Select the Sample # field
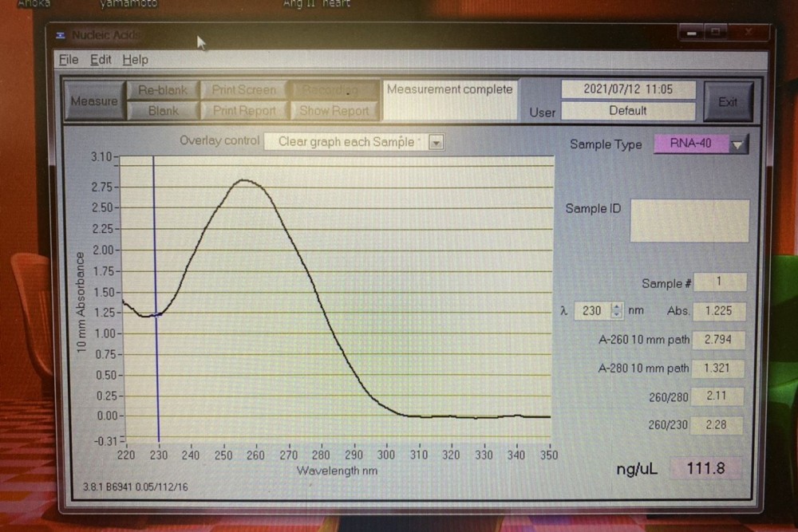The image size is (798, 532). 719,282
